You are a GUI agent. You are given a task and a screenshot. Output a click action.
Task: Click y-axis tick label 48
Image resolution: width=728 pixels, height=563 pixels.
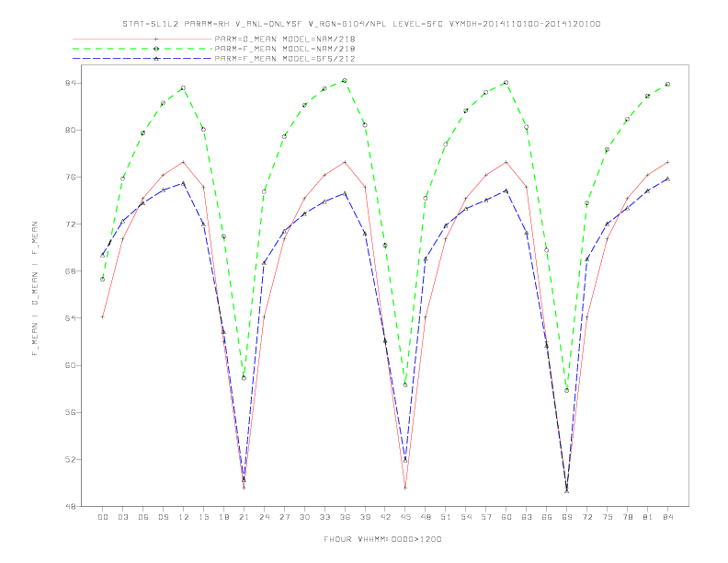[x=70, y=506]
